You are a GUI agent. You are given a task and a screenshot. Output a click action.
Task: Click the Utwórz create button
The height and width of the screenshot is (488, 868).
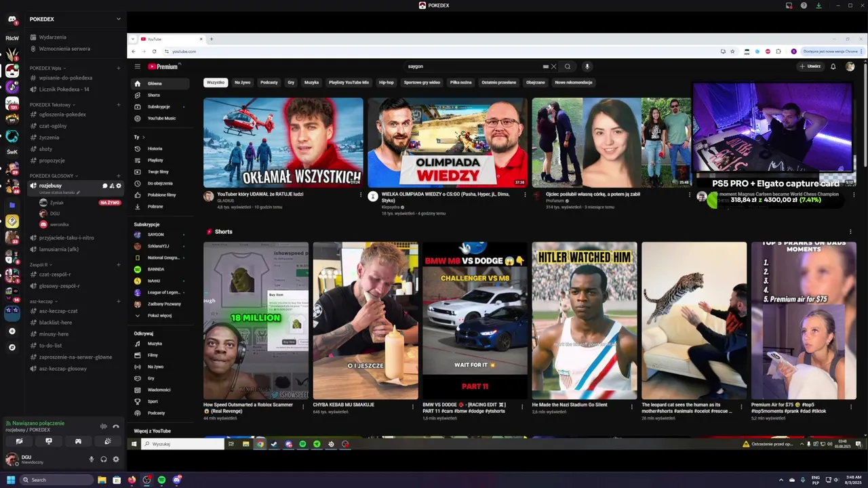pyautogui.click(x=810, y=66)
